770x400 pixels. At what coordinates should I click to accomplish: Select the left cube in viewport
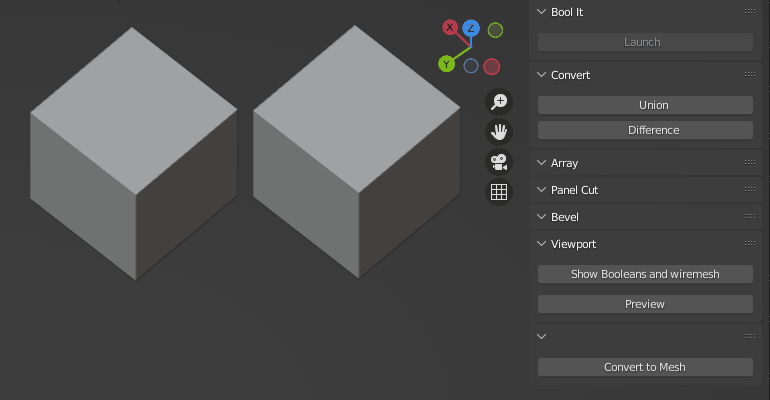[x=134, y=154]
